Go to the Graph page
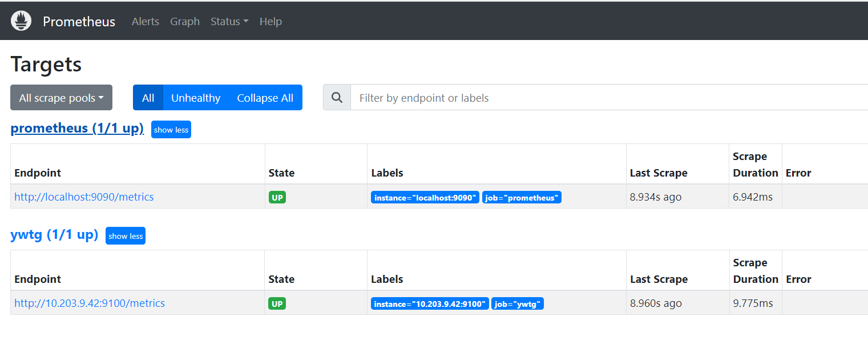The width and height of the screenshot is (868, 360). 185,21
